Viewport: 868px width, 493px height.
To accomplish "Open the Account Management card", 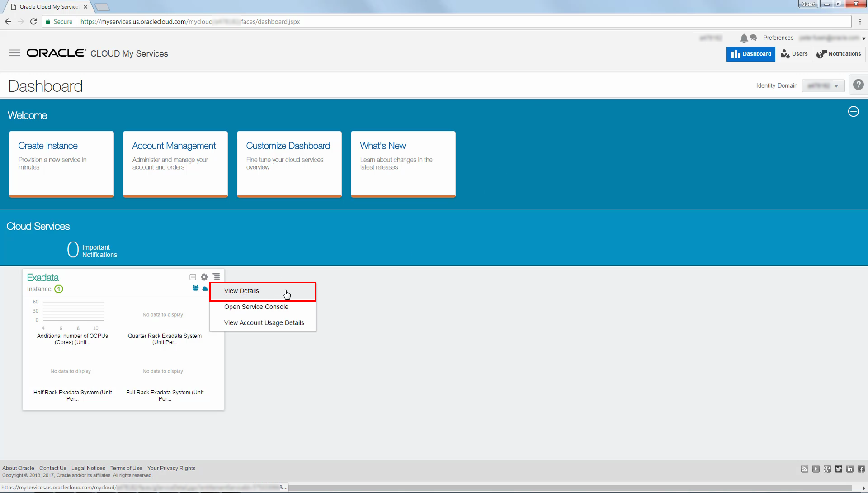I will pos(175,164).
